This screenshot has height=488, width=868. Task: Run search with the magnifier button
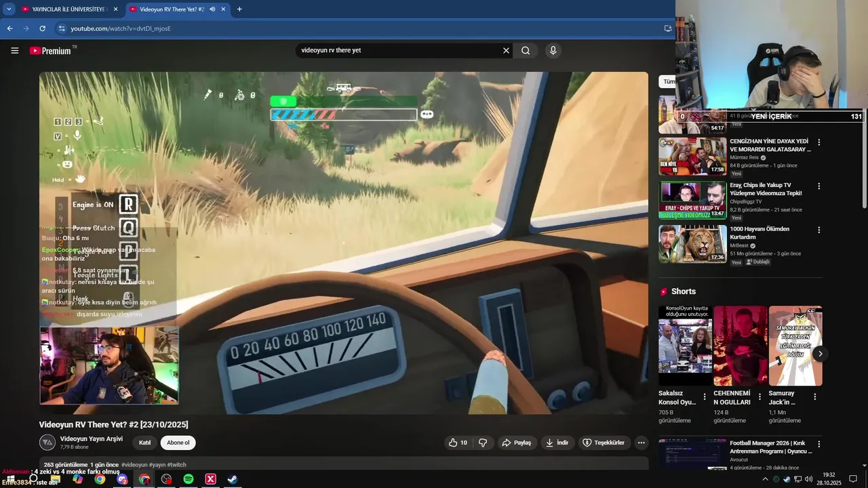526,50
